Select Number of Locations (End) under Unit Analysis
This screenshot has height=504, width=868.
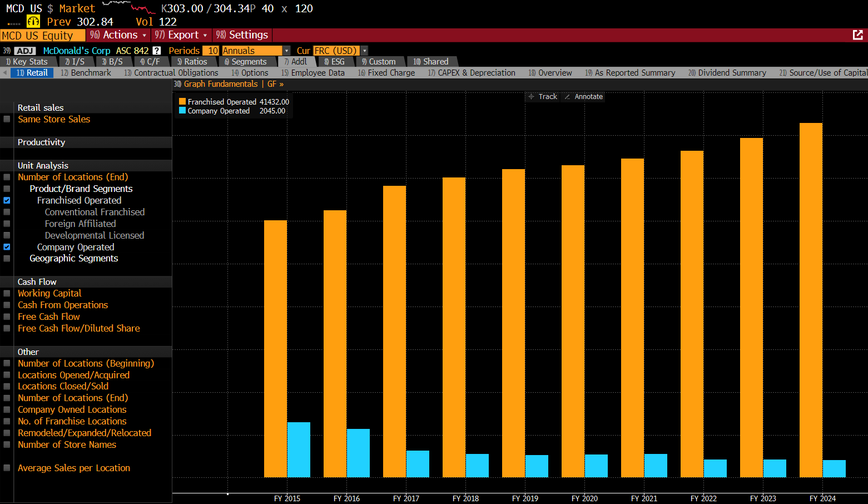[73, 177]
